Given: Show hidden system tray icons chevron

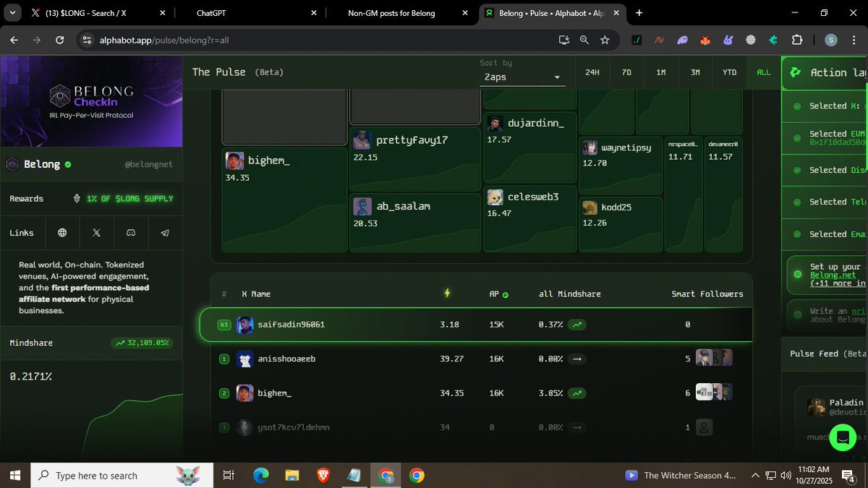Looking at the screenshot, I should (x=755, y=475).
